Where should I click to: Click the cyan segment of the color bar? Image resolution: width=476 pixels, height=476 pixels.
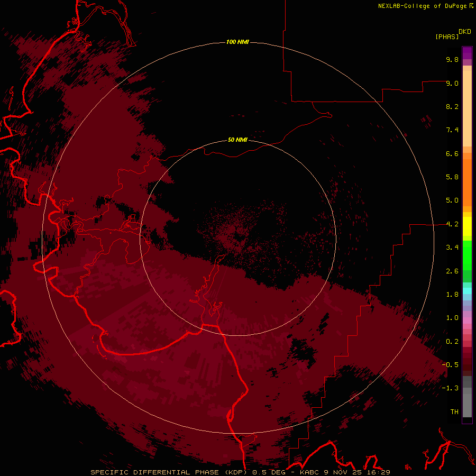[x=467, y=291]
